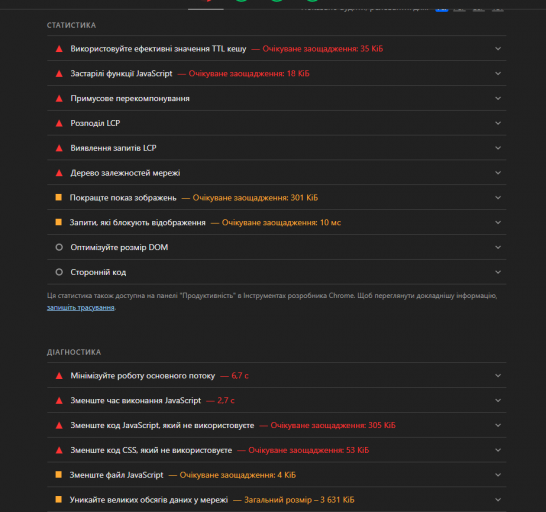
Task: Open the Виявлення запитів LCP audit row
Action: (x=276, y=148)
